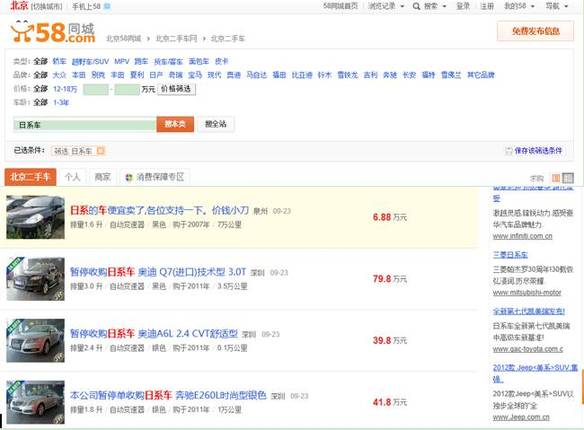Open thumbnail of the 奥迪 Q7 listing

point(35,279)
